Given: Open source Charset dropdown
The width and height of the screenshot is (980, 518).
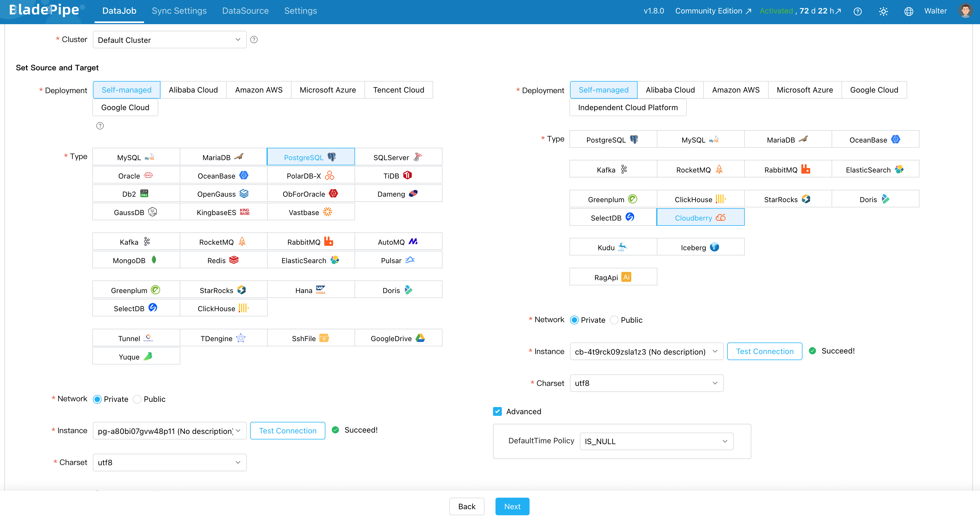Looking at the screenshot, I should [x=170, y=463].
